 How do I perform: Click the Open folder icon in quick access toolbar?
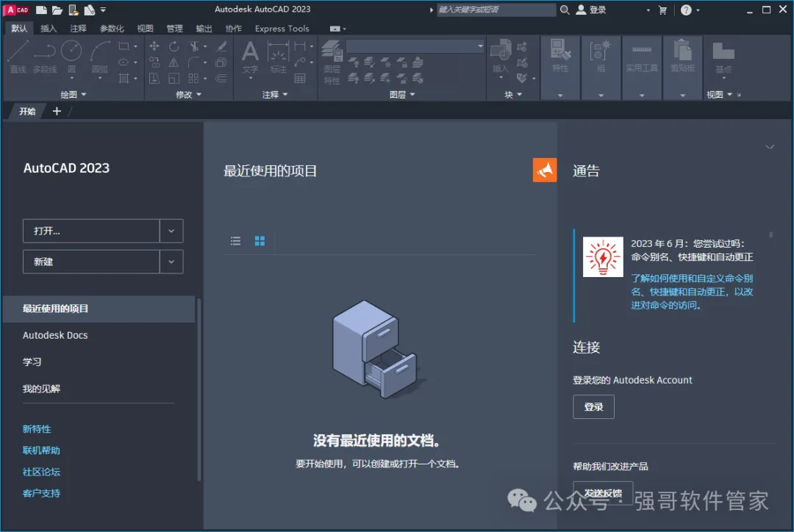tap(57, 10)
